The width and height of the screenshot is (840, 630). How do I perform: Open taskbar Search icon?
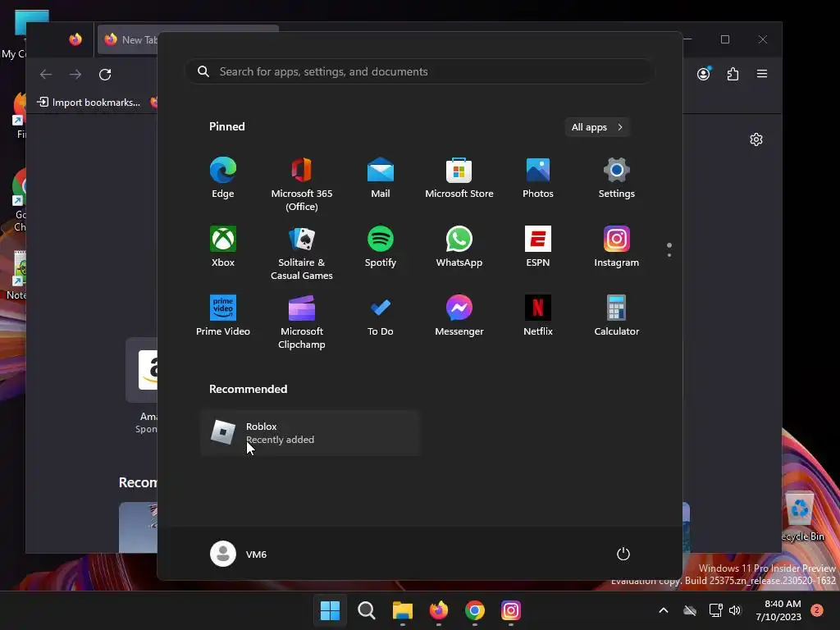pyautogui.click(x=367, y=610)
